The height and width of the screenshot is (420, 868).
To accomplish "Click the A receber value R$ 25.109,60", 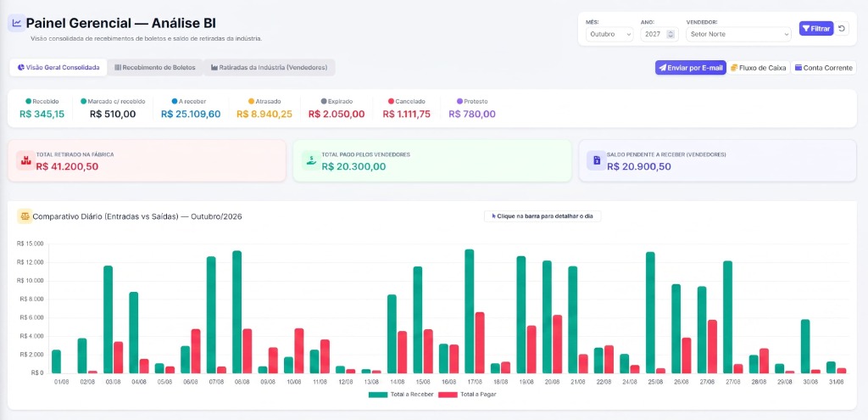I will tap(191, 115).
